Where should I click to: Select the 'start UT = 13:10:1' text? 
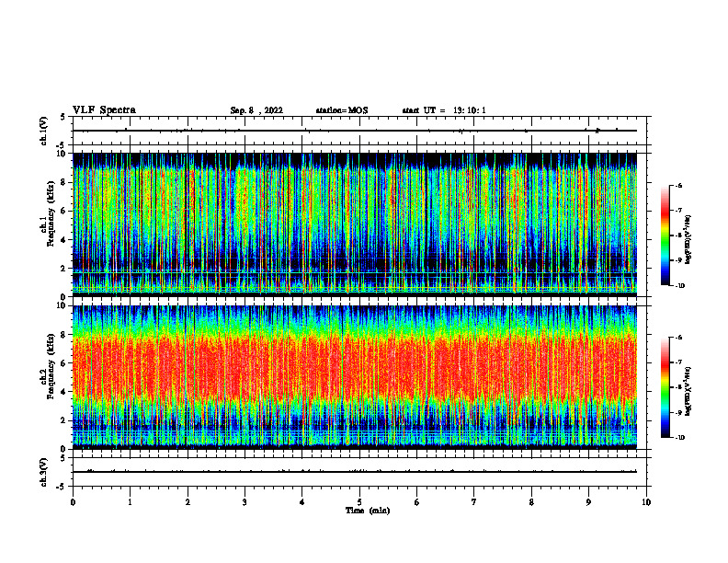point(444,110)
